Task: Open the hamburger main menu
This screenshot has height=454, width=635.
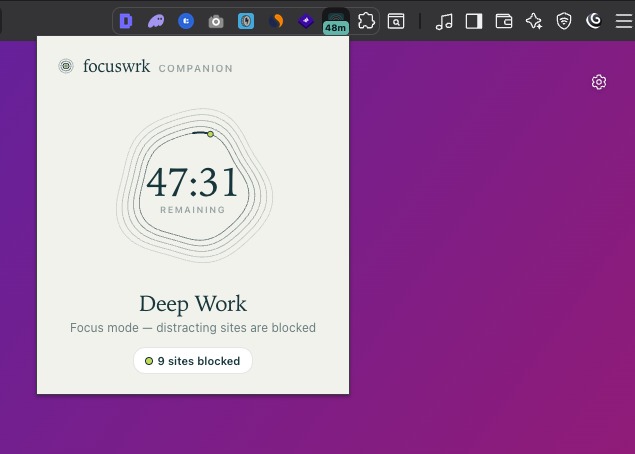Action: click(624, 21)
